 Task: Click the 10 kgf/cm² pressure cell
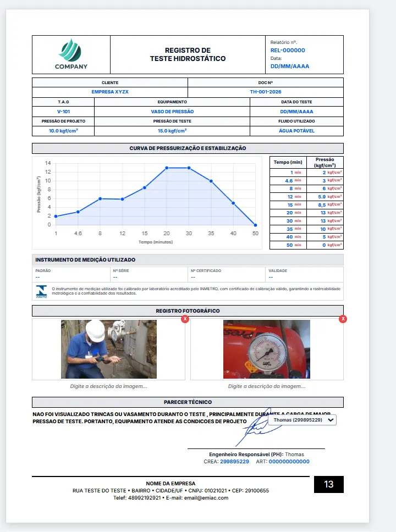point(325,229)
